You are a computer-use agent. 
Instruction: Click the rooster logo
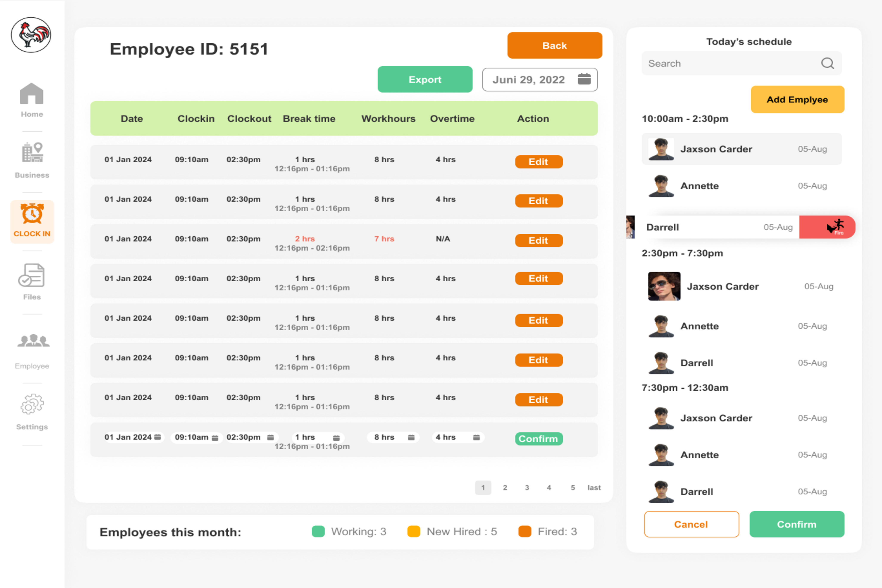pyautogui.click(x=31, y=35)
